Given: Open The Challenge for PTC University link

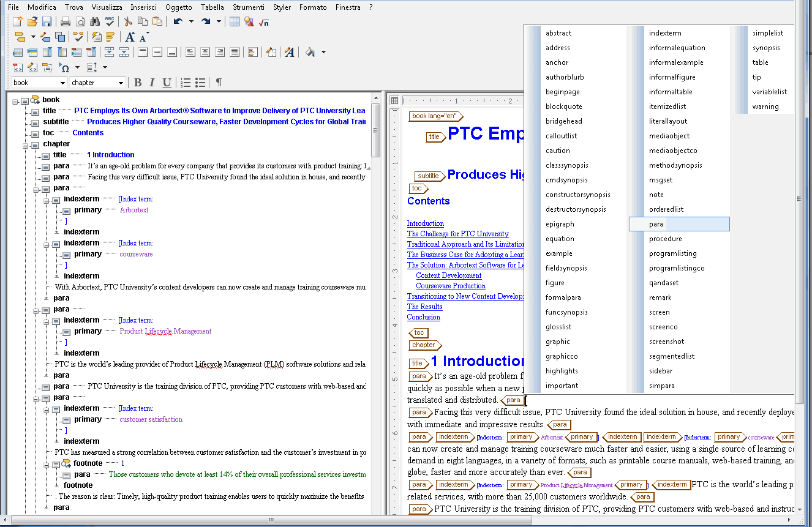Looking at the screenshot, I should [x=458, y=234].
